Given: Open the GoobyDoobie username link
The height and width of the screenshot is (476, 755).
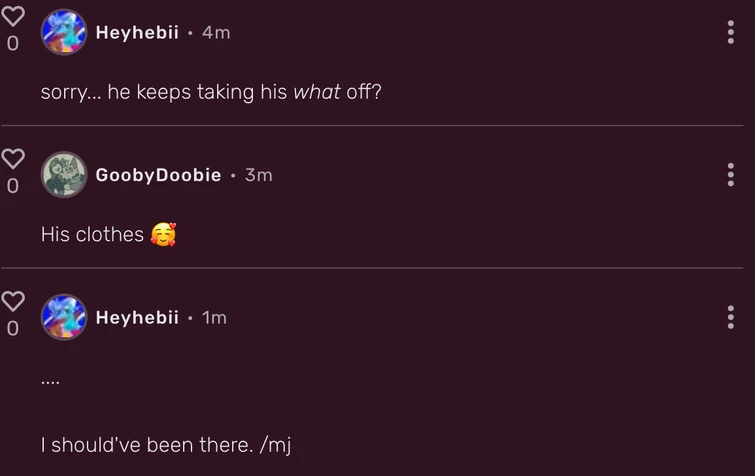Looking at the screenshot, I should point(158,175).
